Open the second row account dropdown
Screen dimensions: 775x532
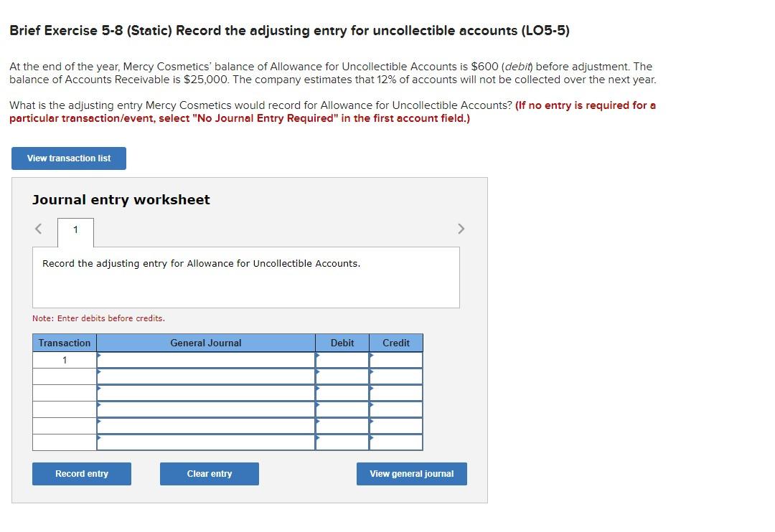coord(206,376)
